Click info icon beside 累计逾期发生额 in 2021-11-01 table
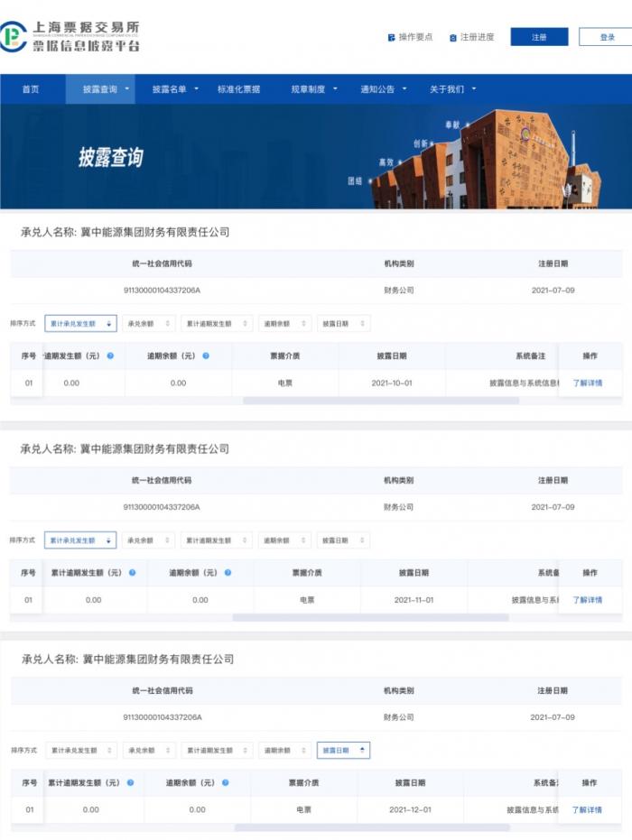The image size is (632, 840). (133, 573)
